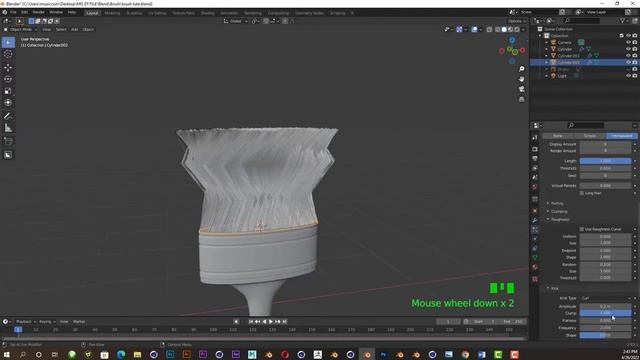The width and height of the screenshot is (640, 360).
Task: Click the viewport pan hand icon
Action: click(x=521, y=79)
